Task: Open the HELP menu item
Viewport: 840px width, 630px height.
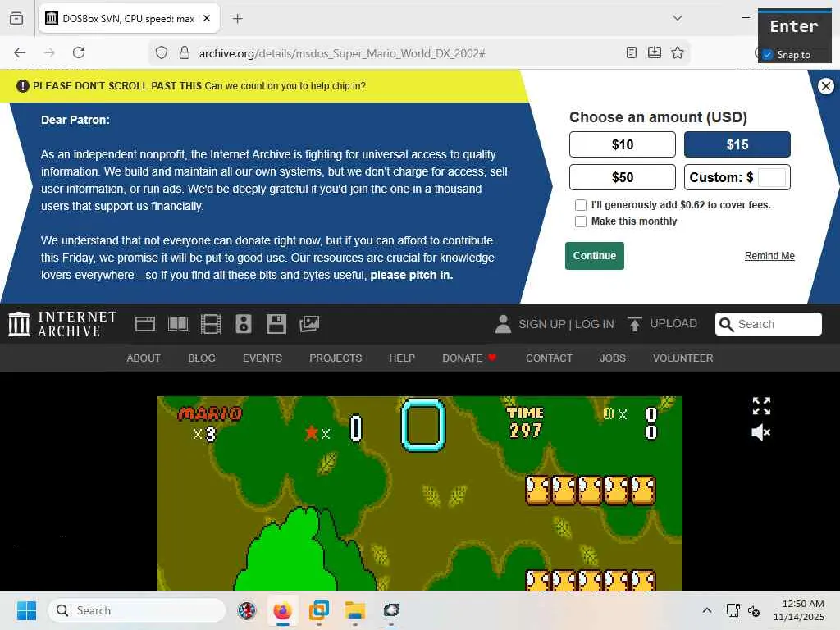Action: [x=402, y=358]
